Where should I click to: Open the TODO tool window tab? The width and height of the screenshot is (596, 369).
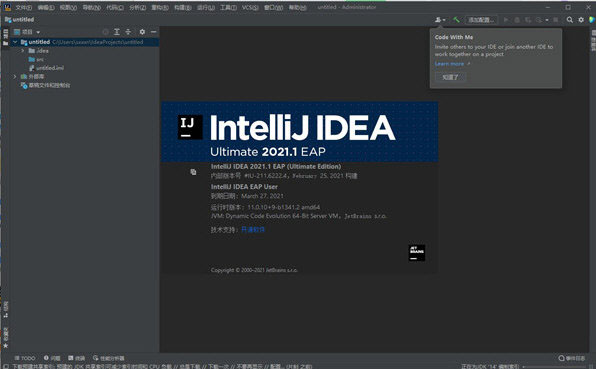point(25,358)
